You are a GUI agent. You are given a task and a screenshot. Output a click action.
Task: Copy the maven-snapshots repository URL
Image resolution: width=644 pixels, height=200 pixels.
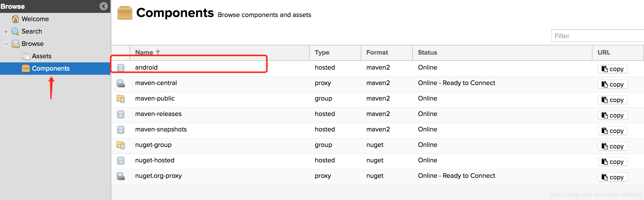point(613,131)
